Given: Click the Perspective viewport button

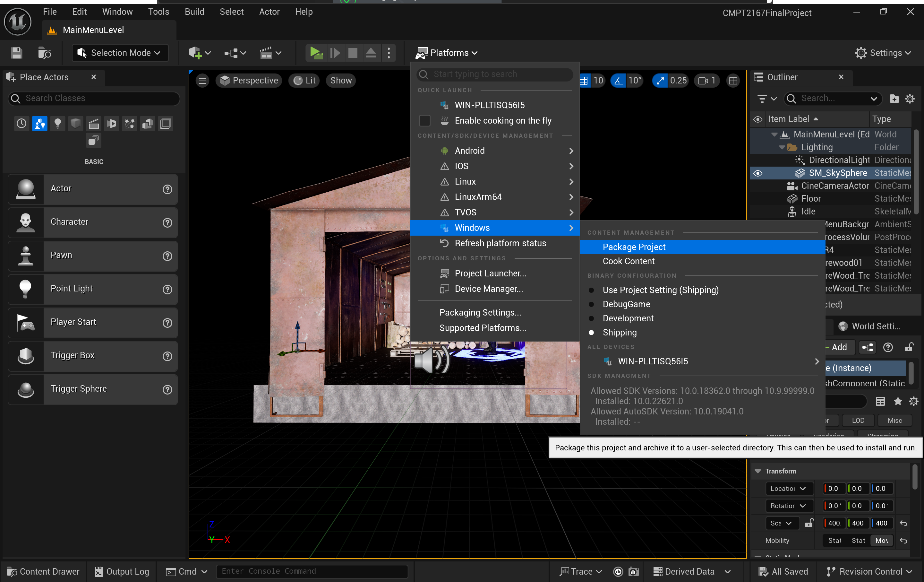Looking at the screenshot, I should (x=249, y=80).
